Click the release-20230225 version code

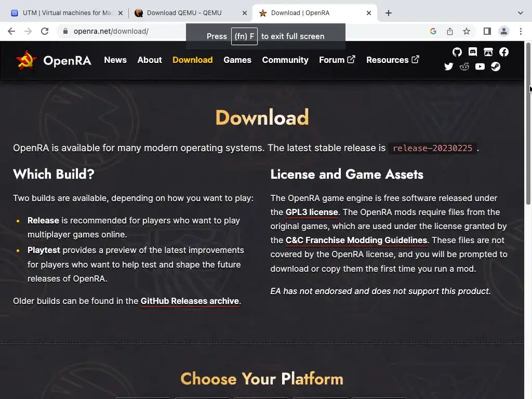[x=432, y=148]
